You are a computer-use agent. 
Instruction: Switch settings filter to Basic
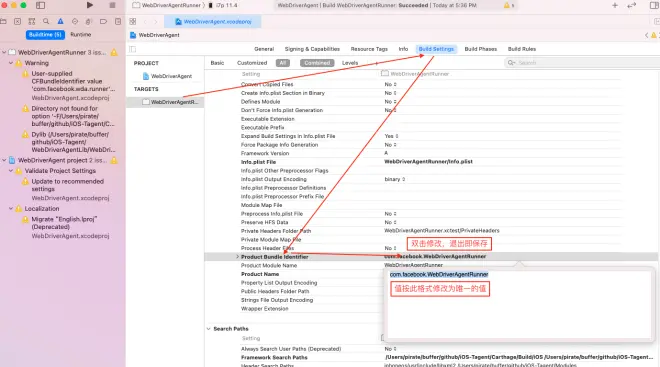pos(217,63)
